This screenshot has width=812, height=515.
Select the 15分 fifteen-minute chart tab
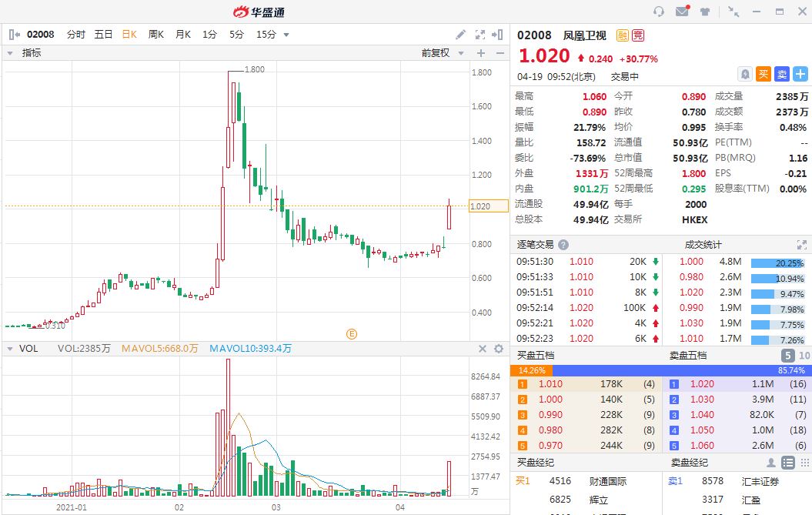click(266, 35)
